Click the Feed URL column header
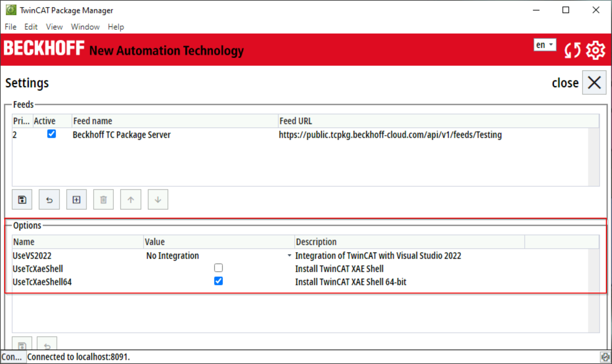Screen dimensions: 612x364 coord(438,121)
